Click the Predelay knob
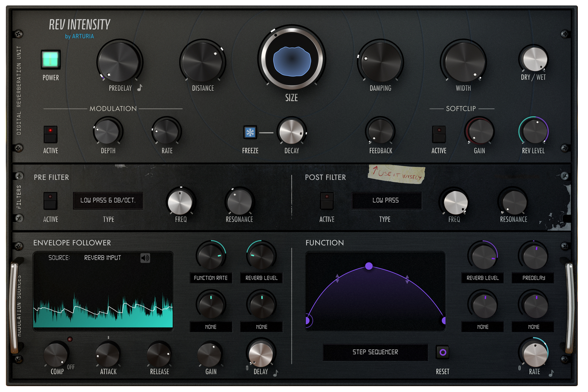 tap(119, 62)
